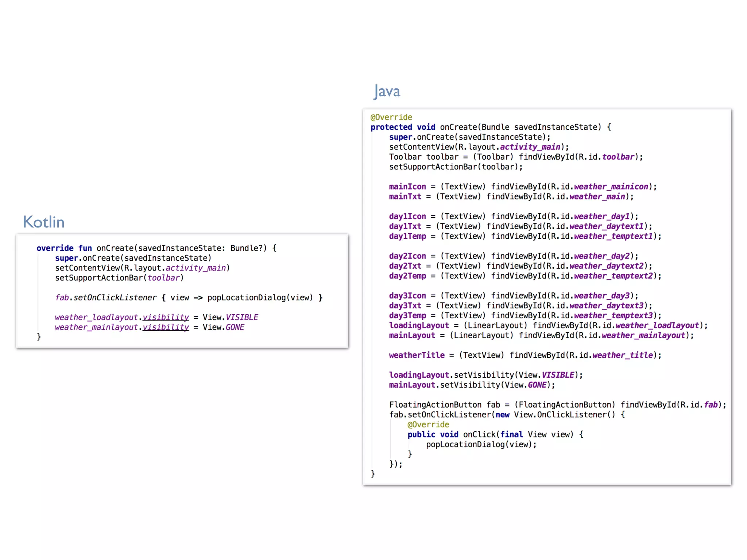This screenshot has width=747, height=560.
Task: Click Java 'popLocationDialog(view);' line
Action: pyautogui.click(x=481, y=444)
